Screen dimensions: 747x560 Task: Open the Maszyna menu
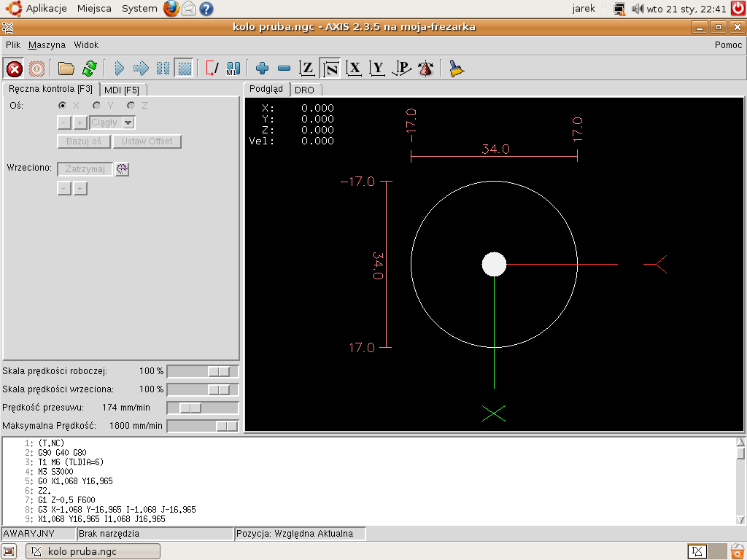47,44
